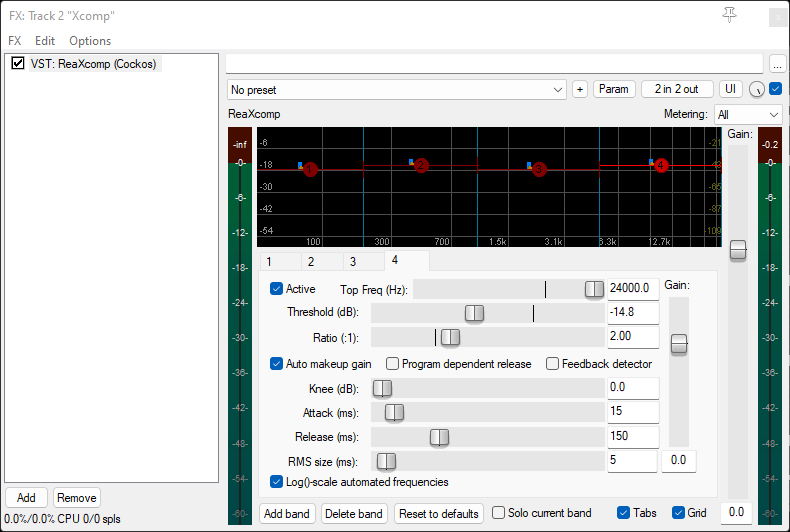Enable Solo current band
Image resolution: width=790 pixels, height=532 pixels.
click(498, 513)
